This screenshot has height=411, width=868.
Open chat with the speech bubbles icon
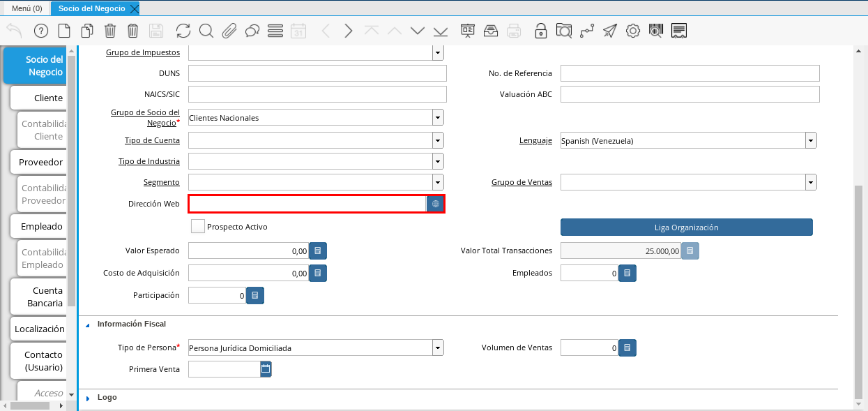[x=252, y=31]
